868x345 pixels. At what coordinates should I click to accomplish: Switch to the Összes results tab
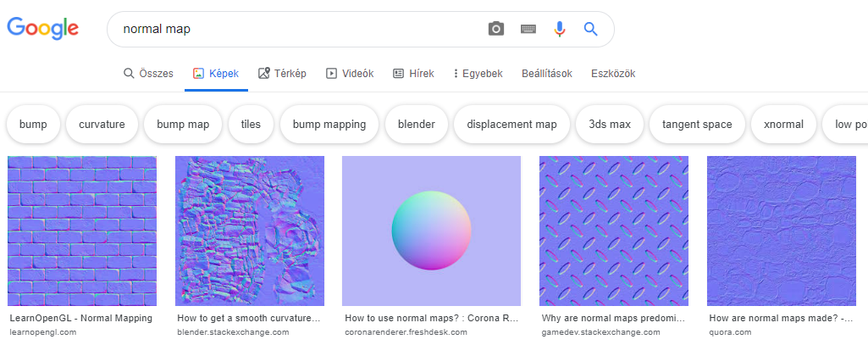pos(148,74)
